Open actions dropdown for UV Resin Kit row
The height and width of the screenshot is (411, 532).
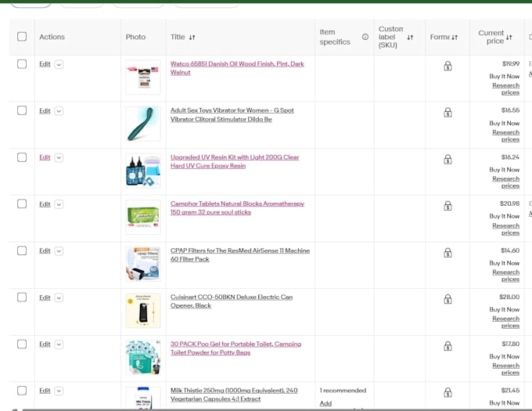[59, 158]
